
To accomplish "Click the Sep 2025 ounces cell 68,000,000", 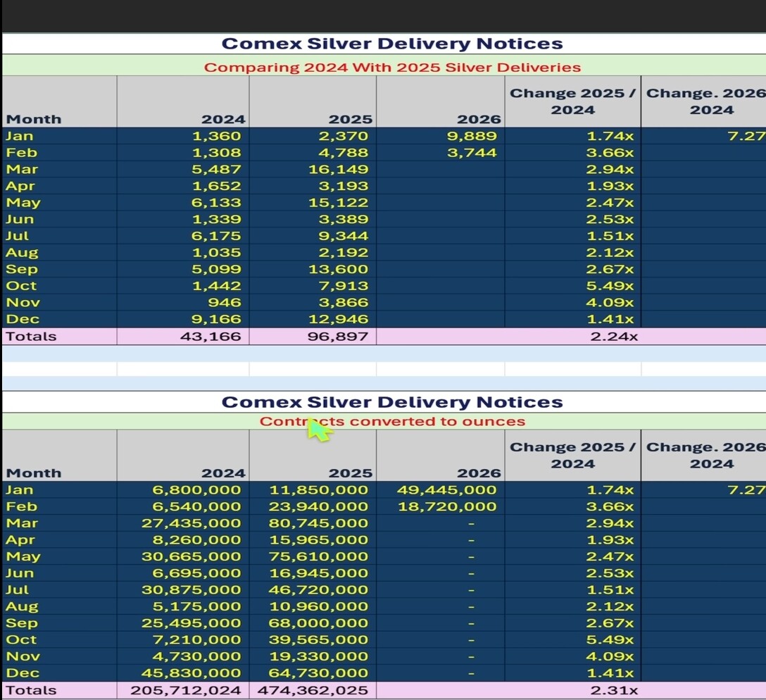I will (318, 623).
